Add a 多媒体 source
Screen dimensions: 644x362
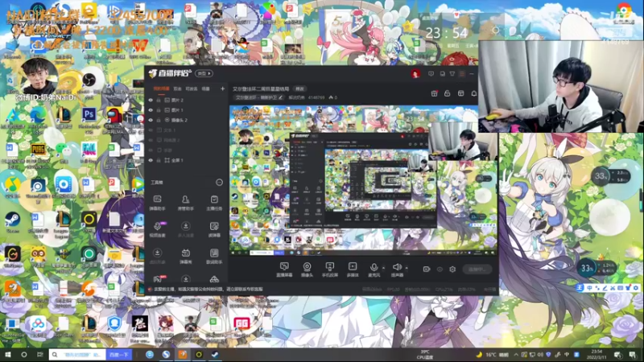tap(353, 269)
